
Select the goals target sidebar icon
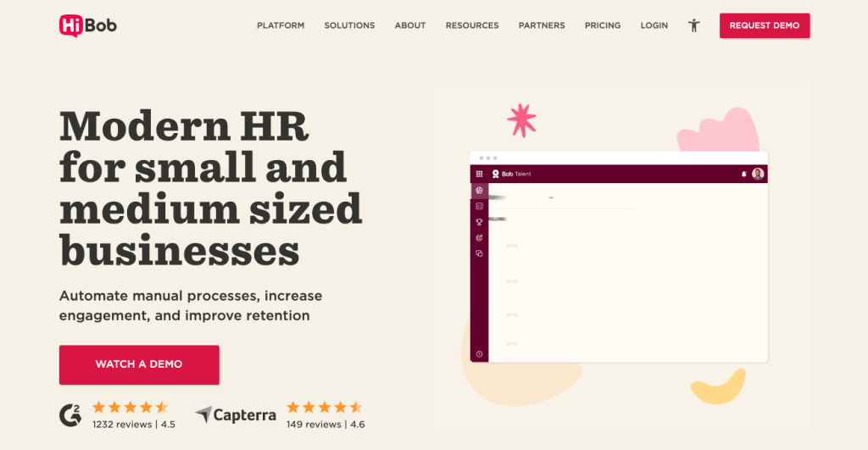479,238
